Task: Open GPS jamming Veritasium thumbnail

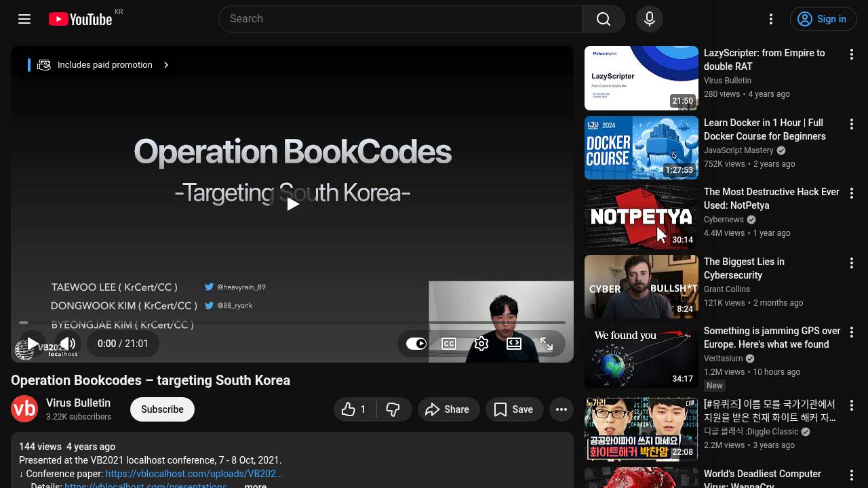Action: click(642, 356)
